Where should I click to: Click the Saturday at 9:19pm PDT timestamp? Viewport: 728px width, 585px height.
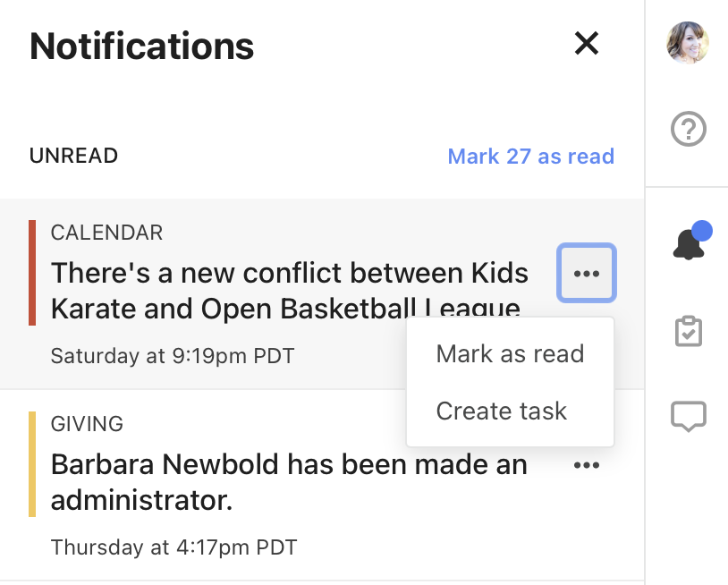tap(172, 356)
